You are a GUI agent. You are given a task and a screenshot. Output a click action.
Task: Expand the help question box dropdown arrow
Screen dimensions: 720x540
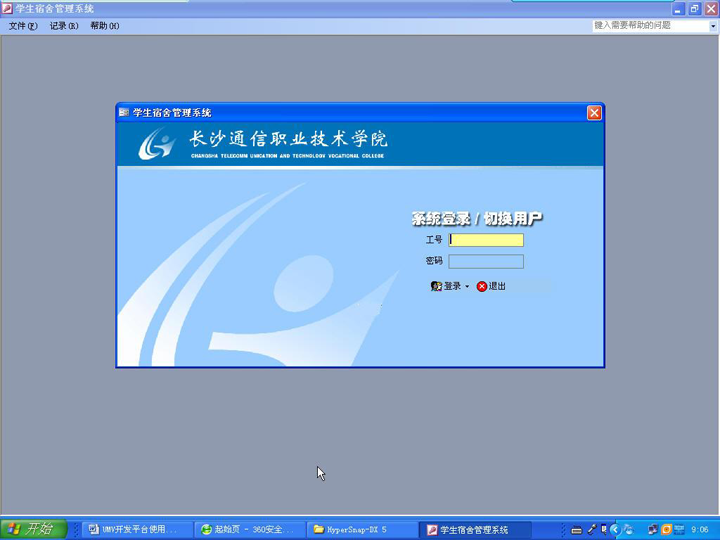click(713, 26)
